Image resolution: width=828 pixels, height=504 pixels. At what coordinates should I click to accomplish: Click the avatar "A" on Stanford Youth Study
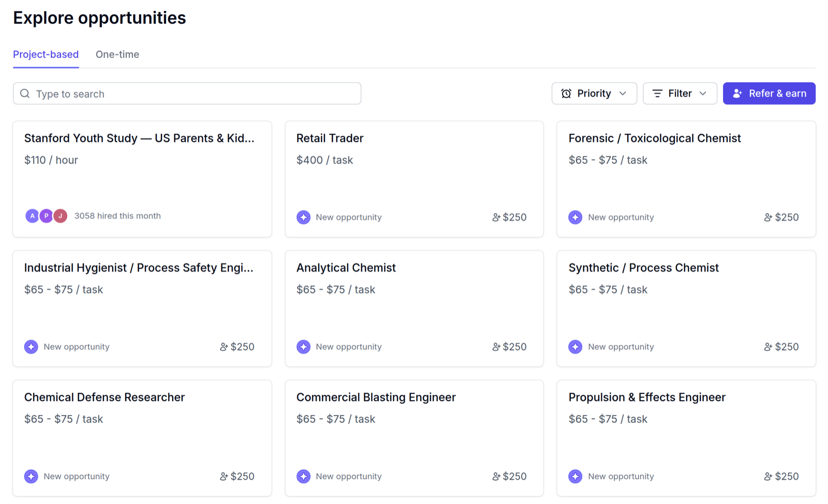click(32, 216)
